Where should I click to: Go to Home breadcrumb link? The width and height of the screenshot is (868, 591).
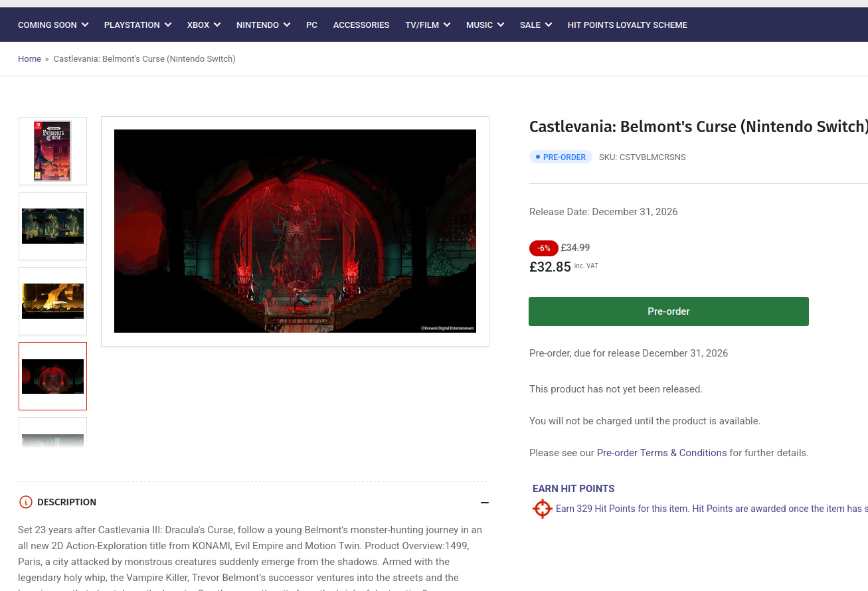(x=29, y=59)
